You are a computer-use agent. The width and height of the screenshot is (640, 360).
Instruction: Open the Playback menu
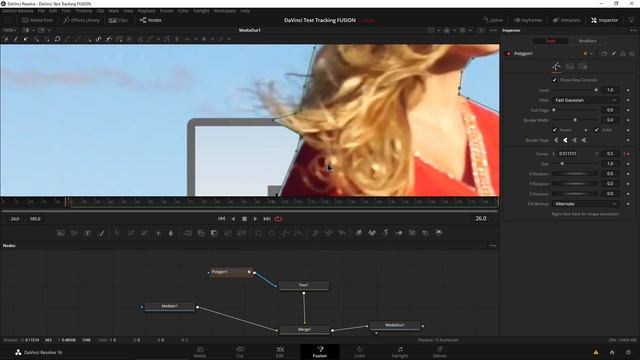click(x=146, y=11)
